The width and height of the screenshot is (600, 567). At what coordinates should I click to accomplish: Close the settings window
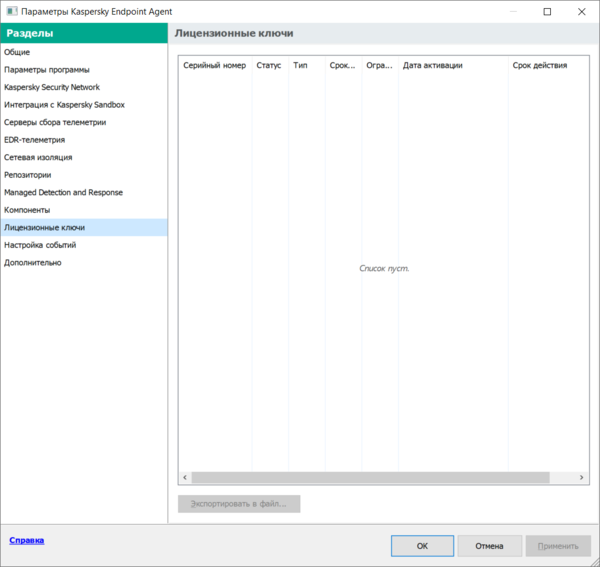click(x=582, y=11)
